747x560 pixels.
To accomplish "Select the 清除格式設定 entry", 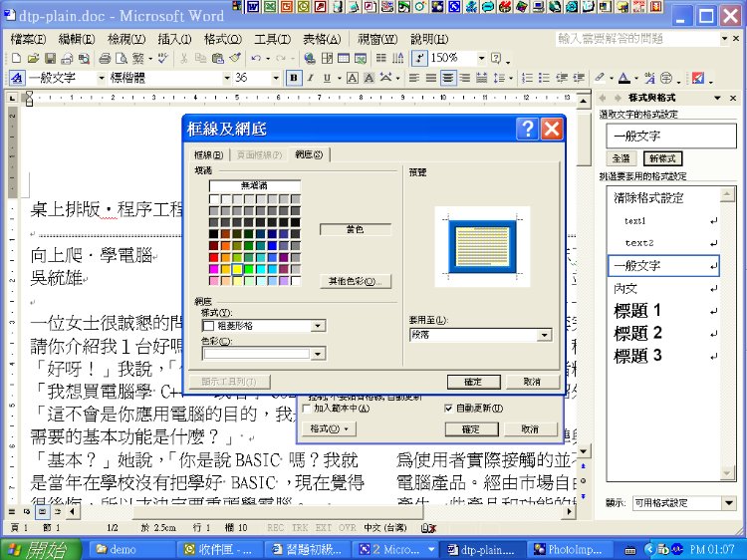I will click(664, 197).
